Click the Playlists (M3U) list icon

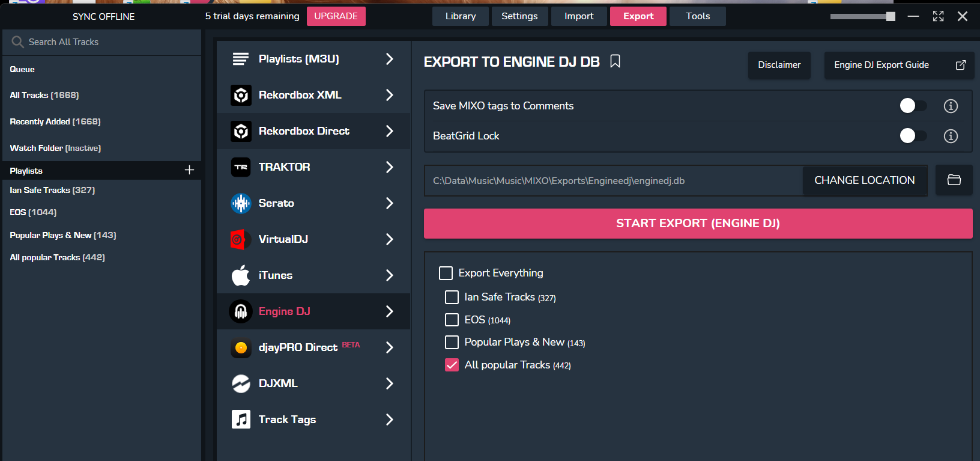point(241,59)
